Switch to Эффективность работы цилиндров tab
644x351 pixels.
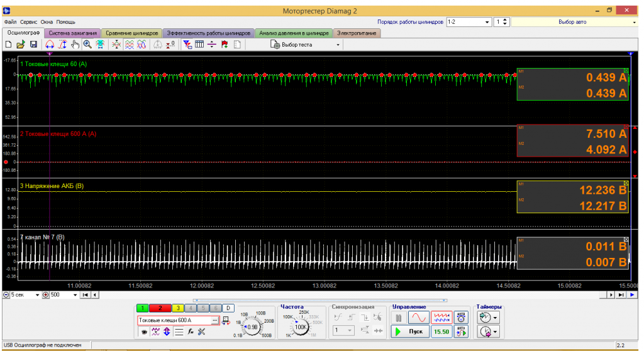coord(208,33)
